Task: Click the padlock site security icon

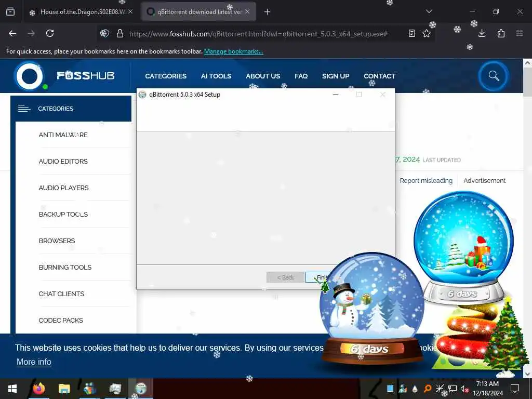Action: (x=120, y=33)
